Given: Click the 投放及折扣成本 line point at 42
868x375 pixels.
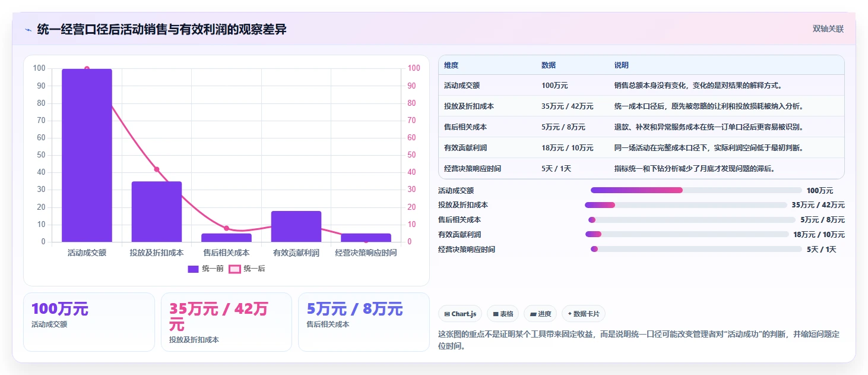Looking at the screenshot, I should point(157,169).
